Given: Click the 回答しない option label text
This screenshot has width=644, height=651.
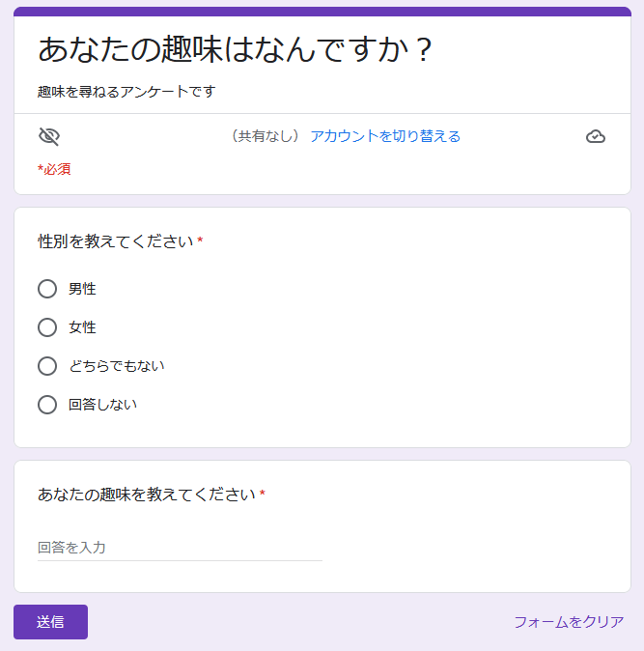Looking at the screenshot, I should point(102,405).
